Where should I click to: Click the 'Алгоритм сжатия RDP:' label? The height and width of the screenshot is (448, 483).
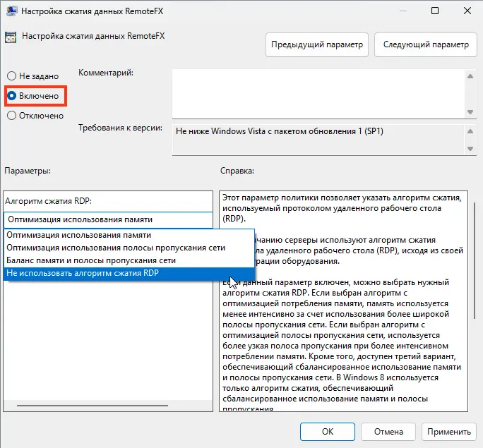click(48, 201)
